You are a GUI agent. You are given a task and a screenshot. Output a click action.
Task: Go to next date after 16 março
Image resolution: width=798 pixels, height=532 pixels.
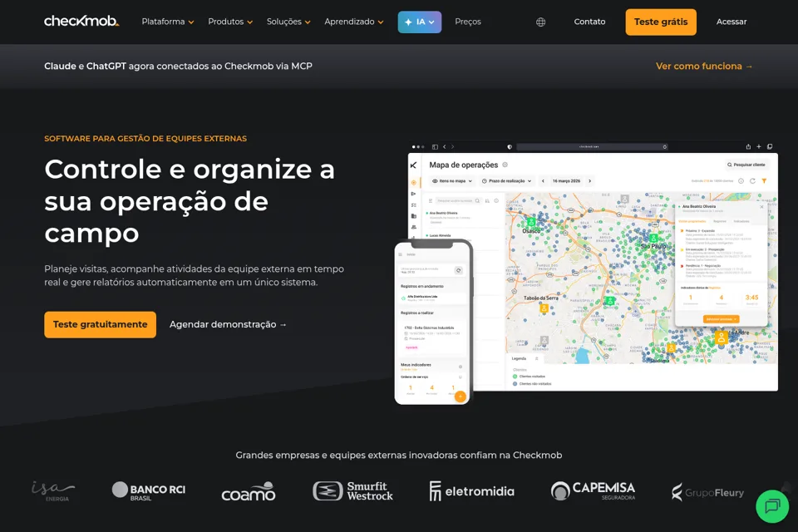pos(590,180)
